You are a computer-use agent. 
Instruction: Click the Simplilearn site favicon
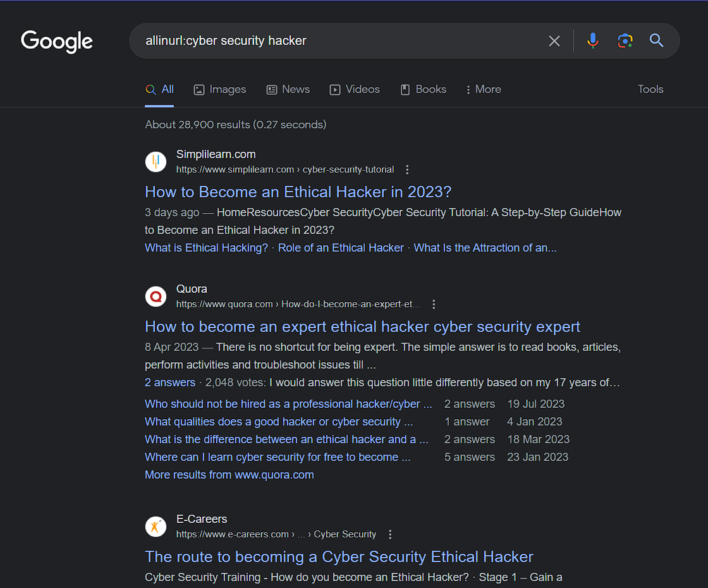(156, 162)
